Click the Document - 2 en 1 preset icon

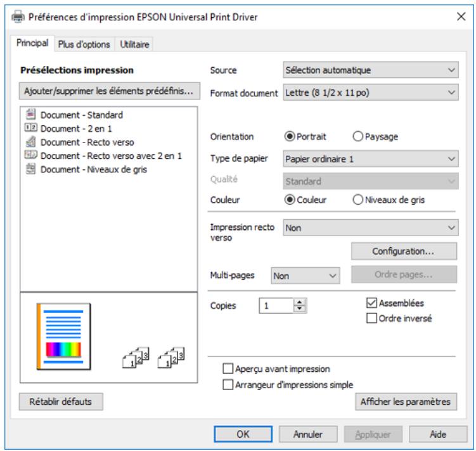[30, 128]
